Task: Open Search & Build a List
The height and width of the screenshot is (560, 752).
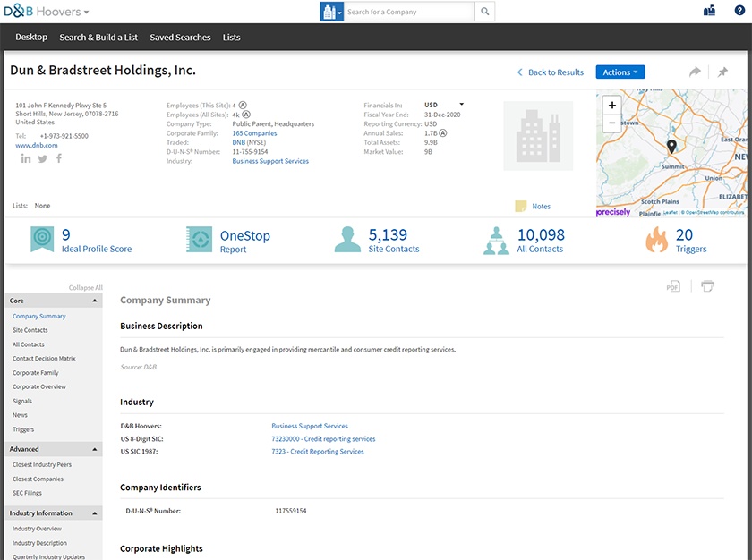Action: click(x=98, y=38)
